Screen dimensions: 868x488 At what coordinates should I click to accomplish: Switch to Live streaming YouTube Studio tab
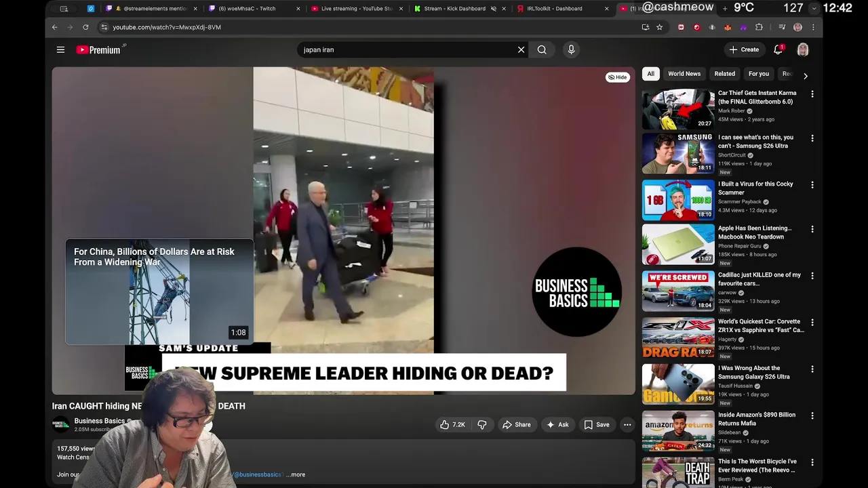(355, 9)
